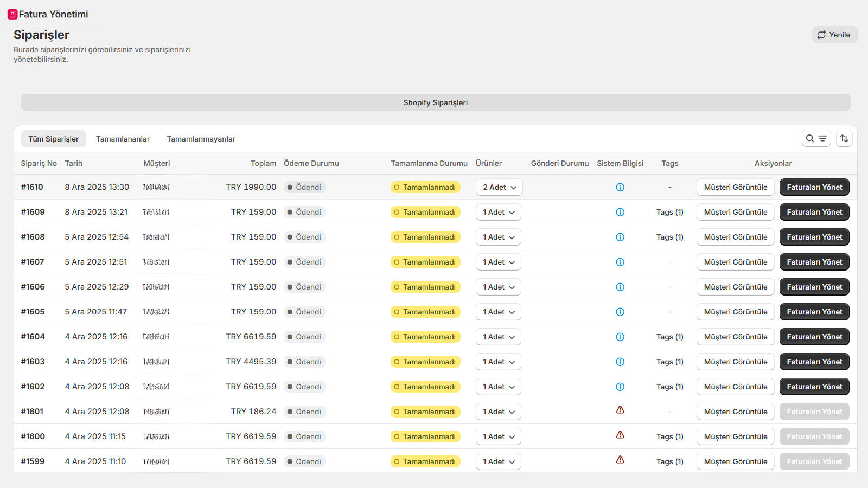Click the search and filter icon

816,139
